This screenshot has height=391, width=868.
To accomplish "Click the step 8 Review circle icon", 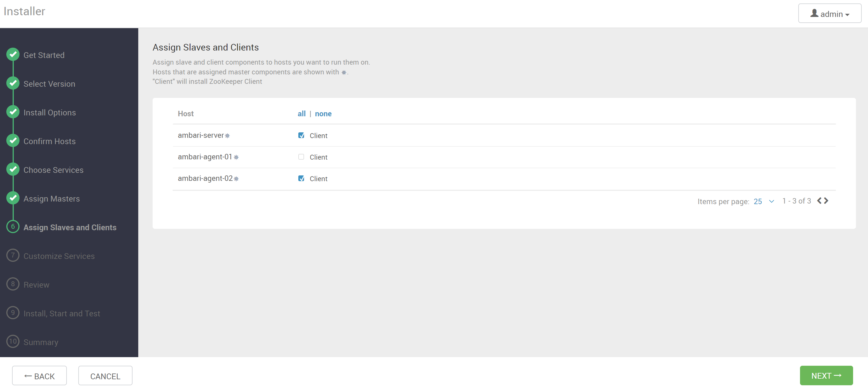I will 13,284.
